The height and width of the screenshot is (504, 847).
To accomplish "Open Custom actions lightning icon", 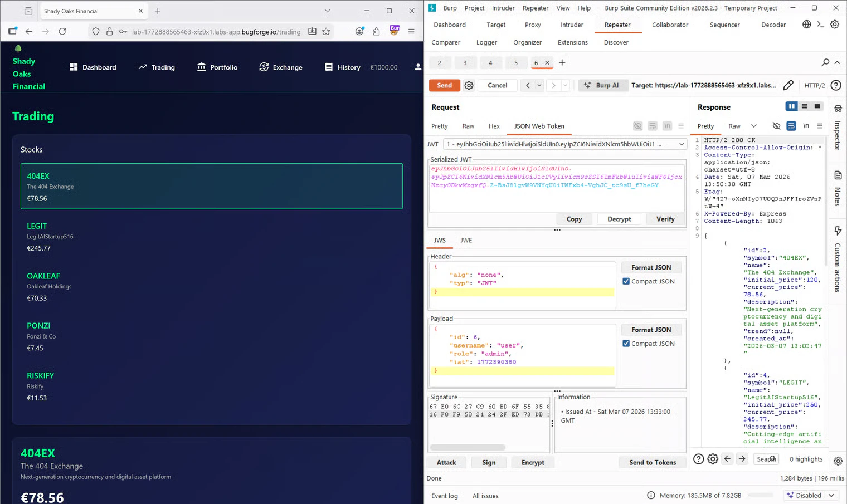I will click(x=838, y=231).
